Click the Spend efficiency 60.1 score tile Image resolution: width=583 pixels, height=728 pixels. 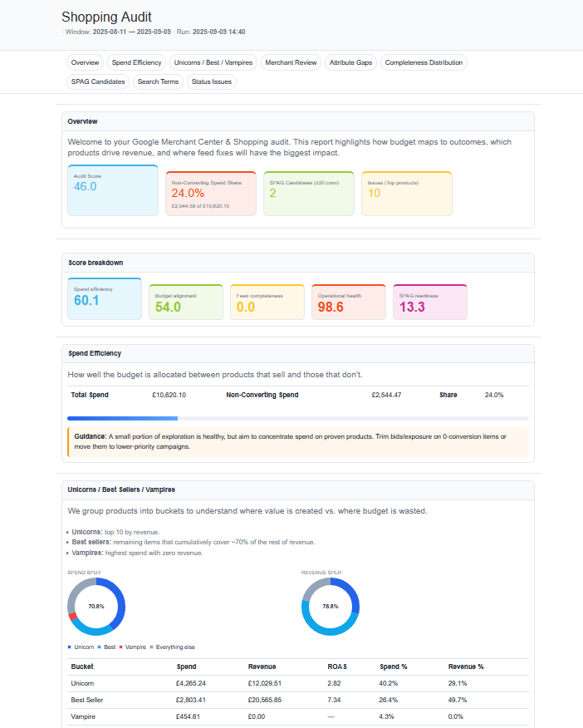[105, 298]
